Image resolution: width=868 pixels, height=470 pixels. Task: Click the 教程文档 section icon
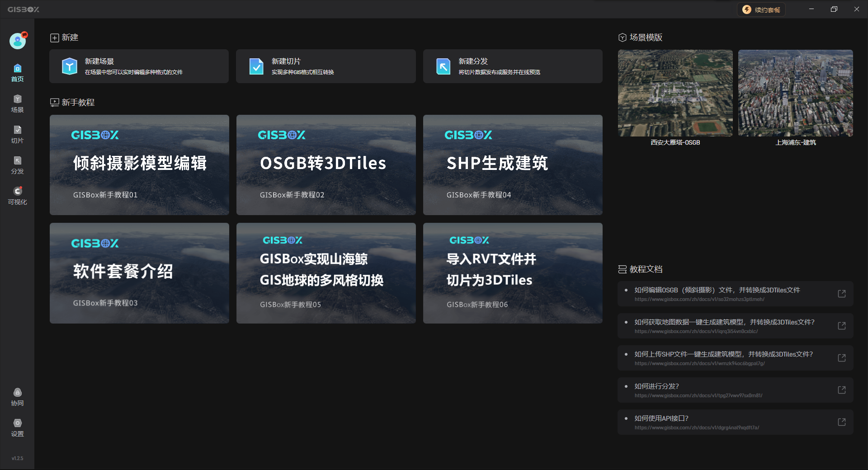[x=623, y=269]
